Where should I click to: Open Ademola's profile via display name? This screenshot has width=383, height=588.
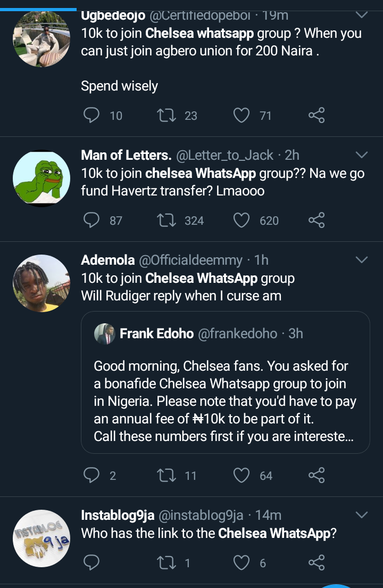pos(107,260)
